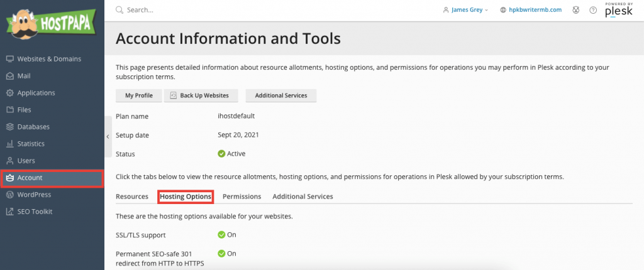This screenshot has height=270, width=644.
Task: Open SEO Toolkit
Action: [x=52, y=212]
